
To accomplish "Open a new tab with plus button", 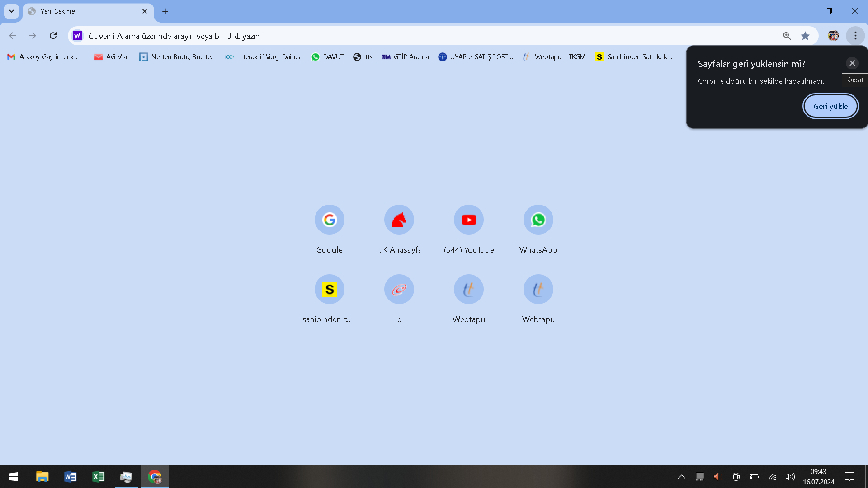I will pyautogui.click(x=165, y=11).
